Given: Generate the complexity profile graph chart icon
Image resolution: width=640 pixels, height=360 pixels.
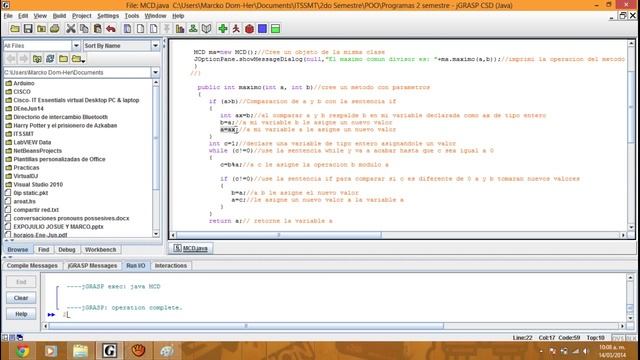Looking at the screenshot, I should [x=180, y=29].
